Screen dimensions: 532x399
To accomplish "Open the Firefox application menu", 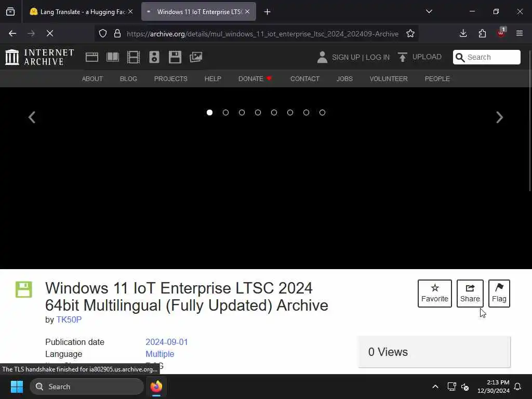I will [520, 33].
